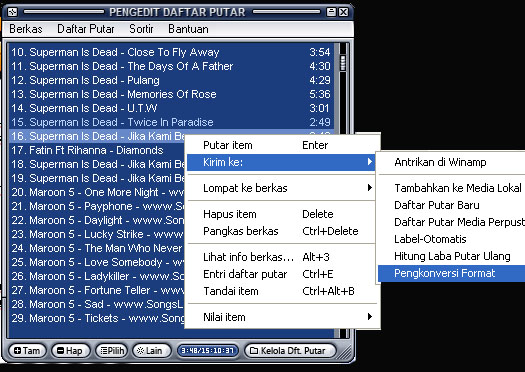The image size is (525, 372).
Task: Select track 11 The Days Of A Father
Action: (x=171, y=66)
